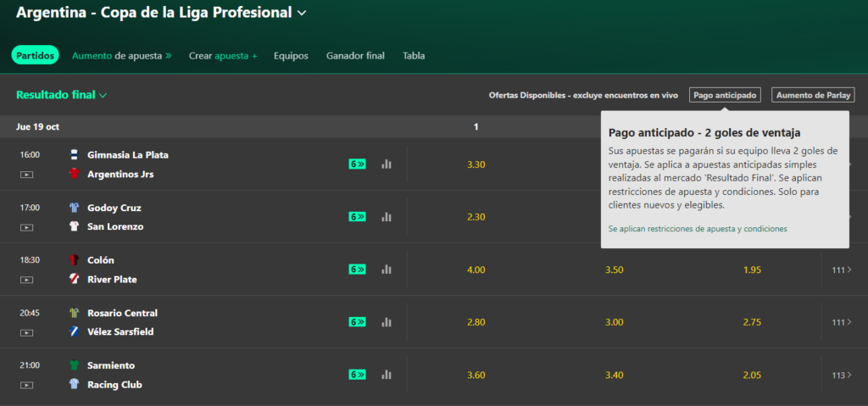The width and height of the screenshot is (868, 406).
Task: Open stats icon for Godoy Cruz match
Action: 387,217
